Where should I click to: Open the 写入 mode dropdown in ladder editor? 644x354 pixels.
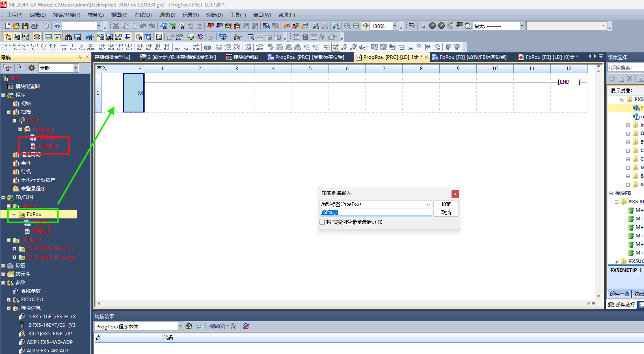point(140,69)
